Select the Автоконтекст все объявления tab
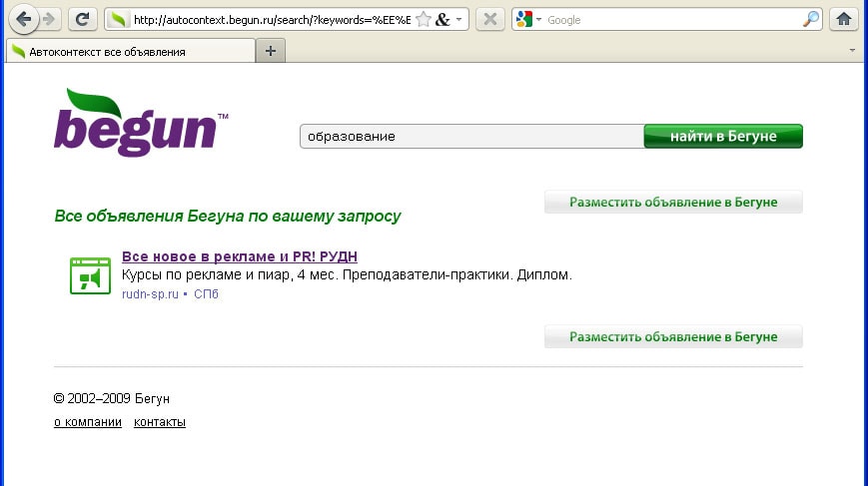868x486 pixels. (131, 52)
